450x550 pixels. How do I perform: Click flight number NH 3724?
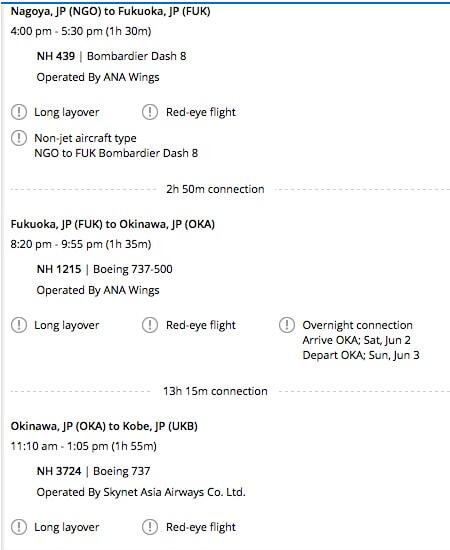point(59,471)
